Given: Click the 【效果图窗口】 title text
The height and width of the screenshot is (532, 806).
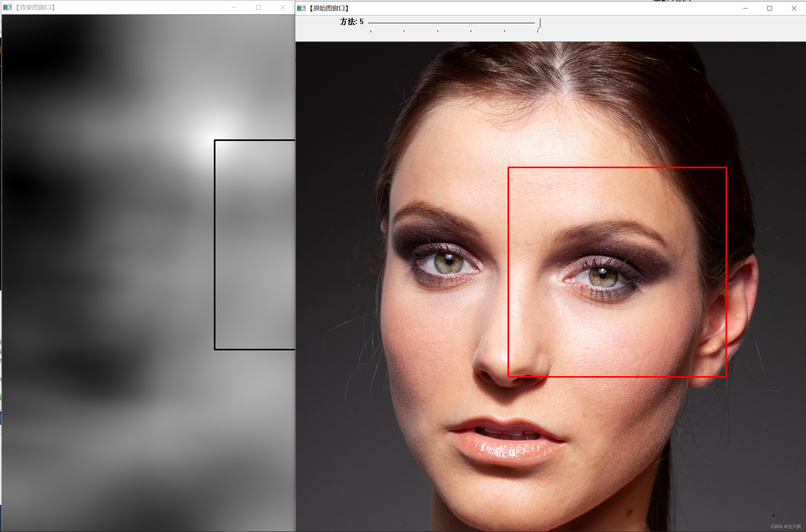Looking at the screenshot, I should (35, 7).
